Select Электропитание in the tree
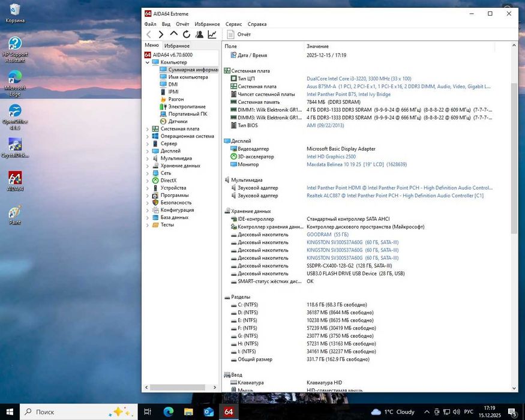The image size is (525, 420). (187, 107)
